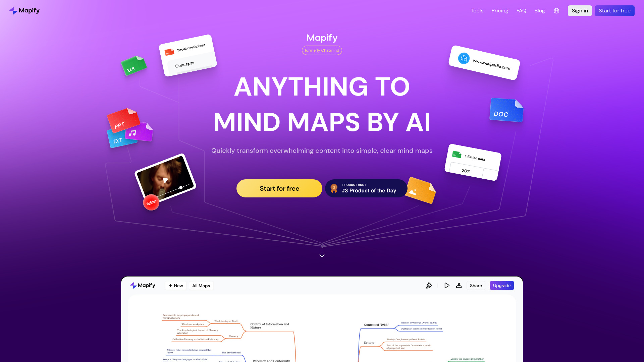Click the Tools tab in top navigation
The image size is (644, 362).
pos(477,11)
